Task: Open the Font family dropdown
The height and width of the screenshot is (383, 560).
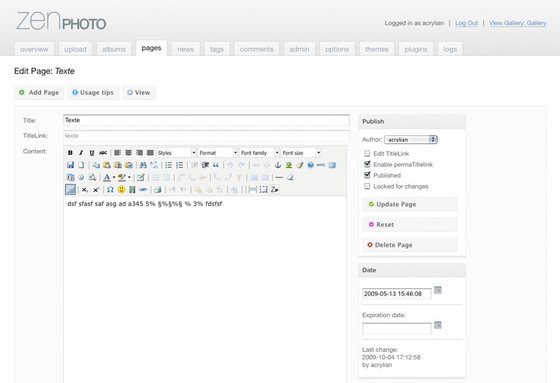Action: point(260,153)
